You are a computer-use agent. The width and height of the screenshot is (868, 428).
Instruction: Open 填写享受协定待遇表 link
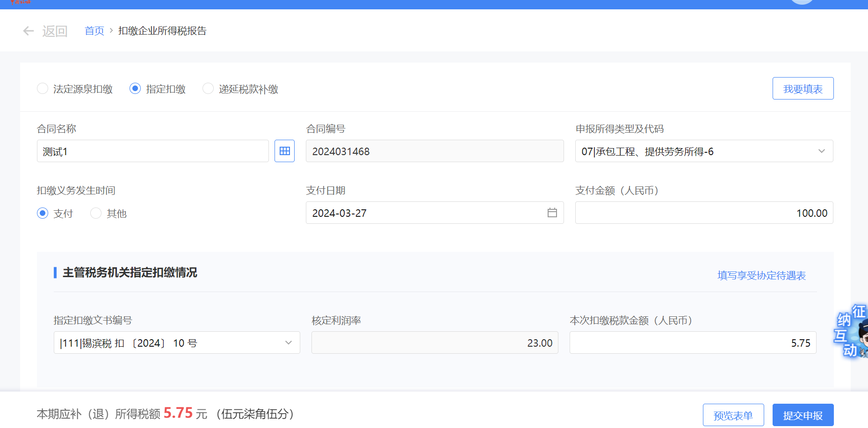[x=761, y=275]
